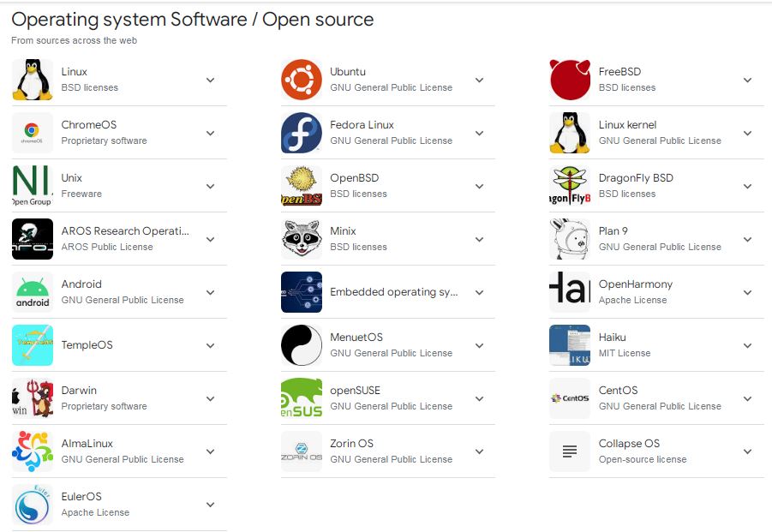Image resolution: width=772 pixels, height=532 pixels.
Task: Click 'MIT License' under Haiku
Action: 625,353
